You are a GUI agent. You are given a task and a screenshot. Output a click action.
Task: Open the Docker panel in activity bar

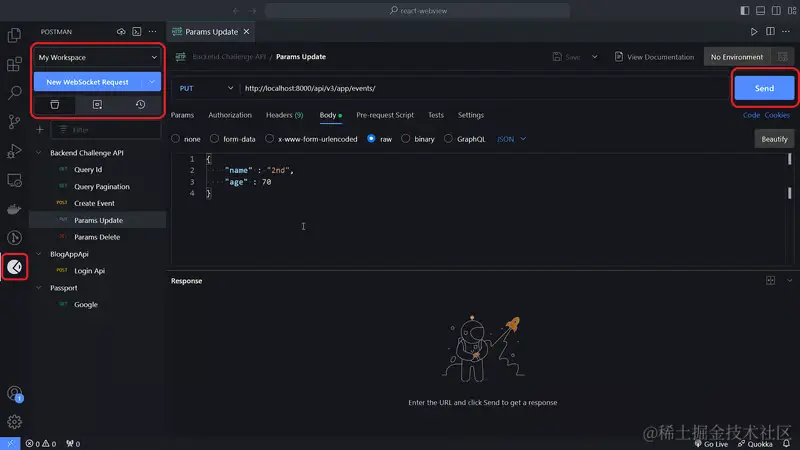tap(14, 209)
